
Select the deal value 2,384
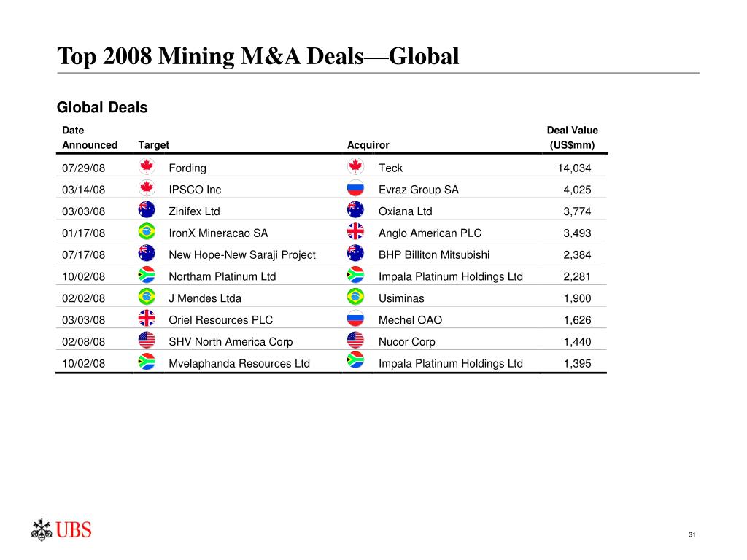pos(577,254)
